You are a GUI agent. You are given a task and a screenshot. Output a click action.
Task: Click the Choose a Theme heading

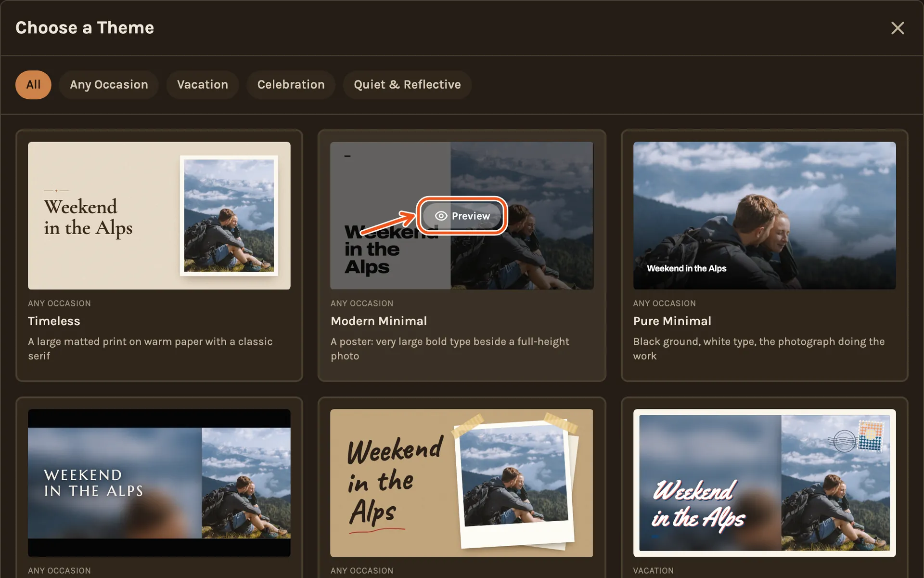85,28
